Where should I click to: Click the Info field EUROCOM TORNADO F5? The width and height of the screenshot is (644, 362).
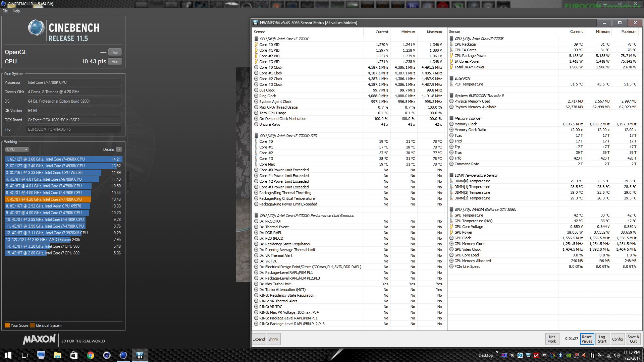(74, 129)
